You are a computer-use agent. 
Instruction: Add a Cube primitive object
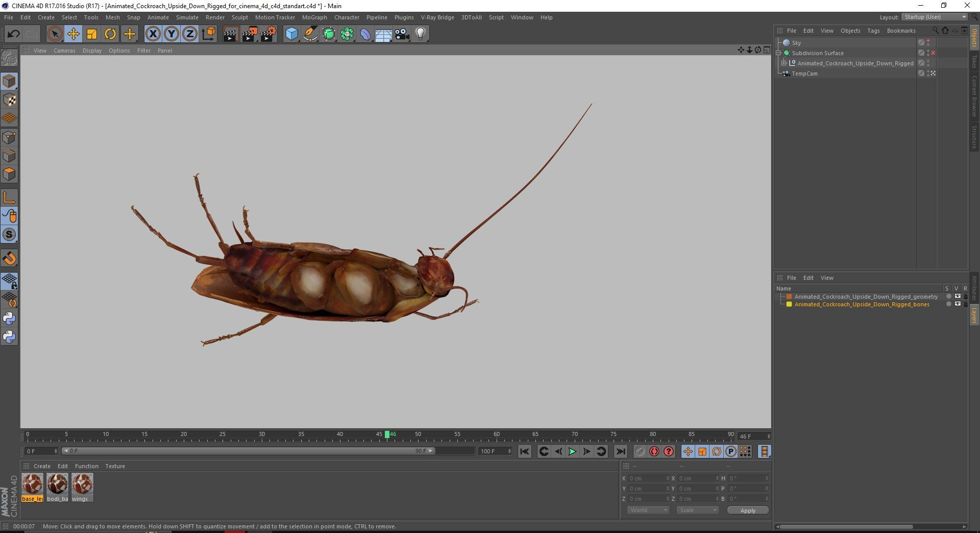[x=291, y=34]
